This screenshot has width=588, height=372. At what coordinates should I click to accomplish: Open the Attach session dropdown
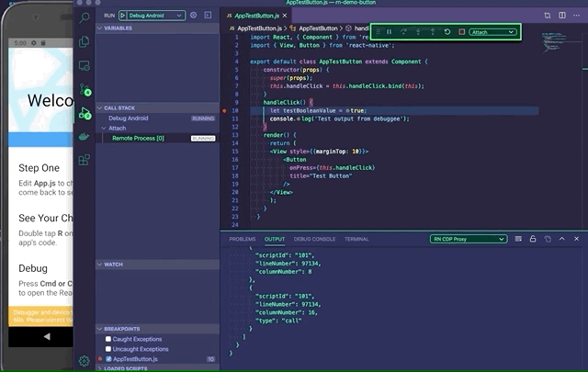pos(492,32)
